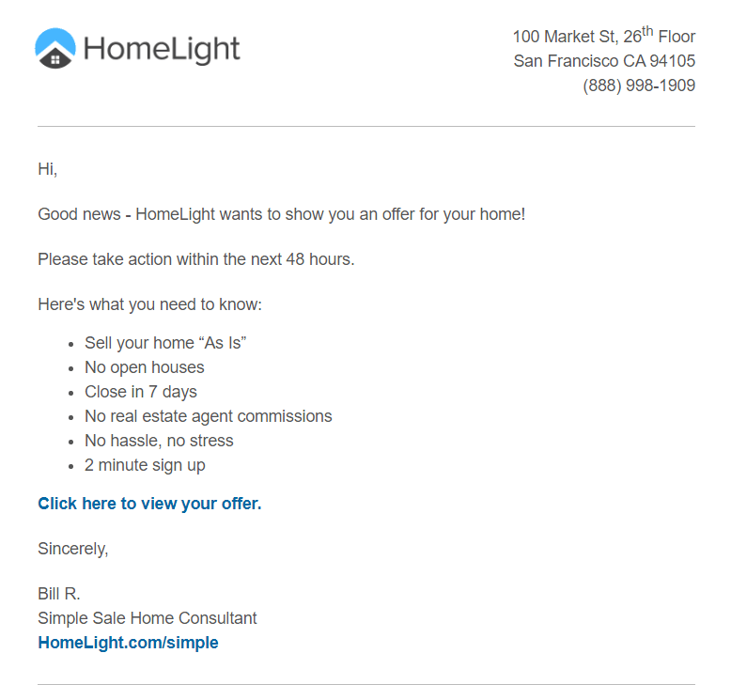Image resolution: width=731 pixels, height=700 pixels.
Task: Open the HomeLight.com/simple link
Action: (128, 643)
